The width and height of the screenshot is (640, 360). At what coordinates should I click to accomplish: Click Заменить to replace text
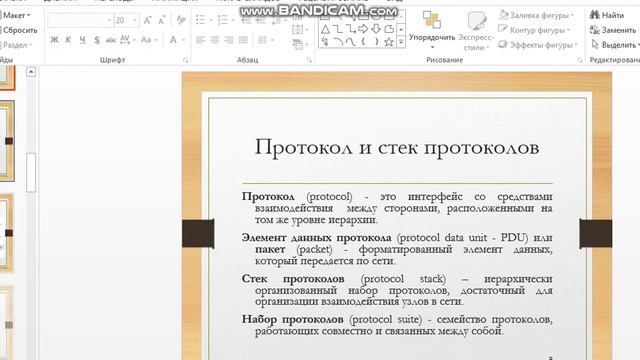(613, 30)
